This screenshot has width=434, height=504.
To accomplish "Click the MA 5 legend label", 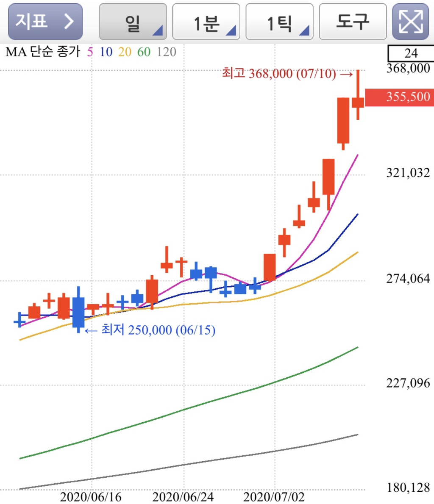I will point(90,52).
